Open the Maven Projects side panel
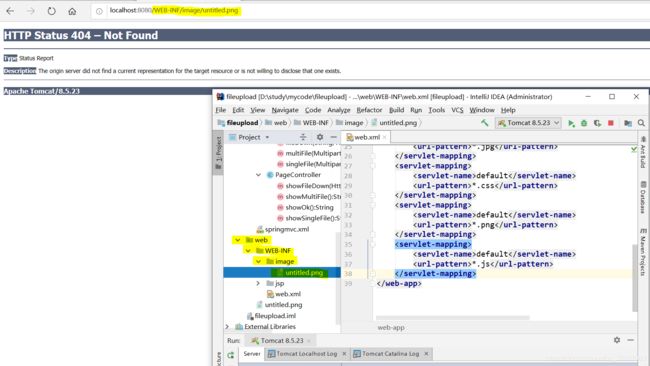 click(643, 252)
